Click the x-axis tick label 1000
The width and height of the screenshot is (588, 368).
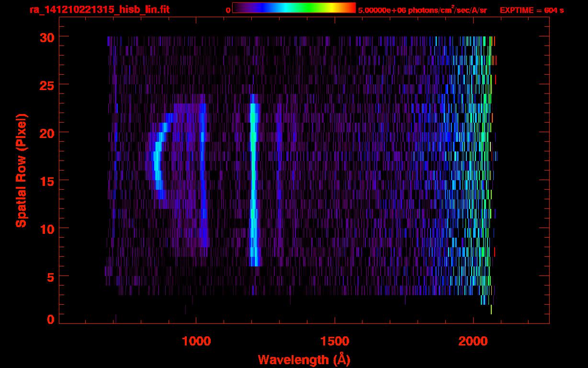click(x=196, y=341)
